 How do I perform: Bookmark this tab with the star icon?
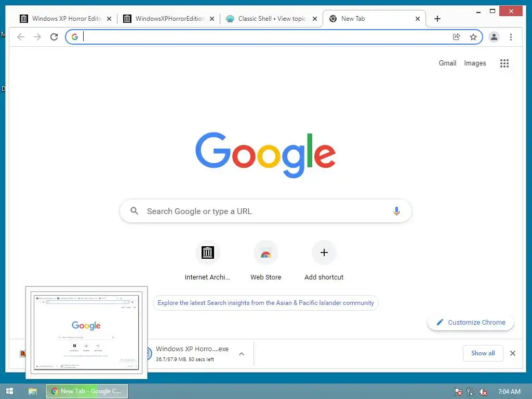[x=473, y=37]
